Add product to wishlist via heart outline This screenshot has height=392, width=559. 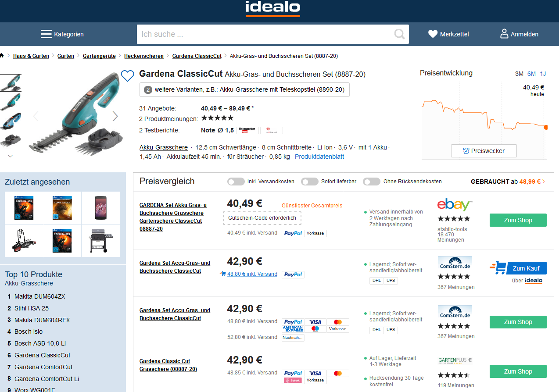coord(127,76)
